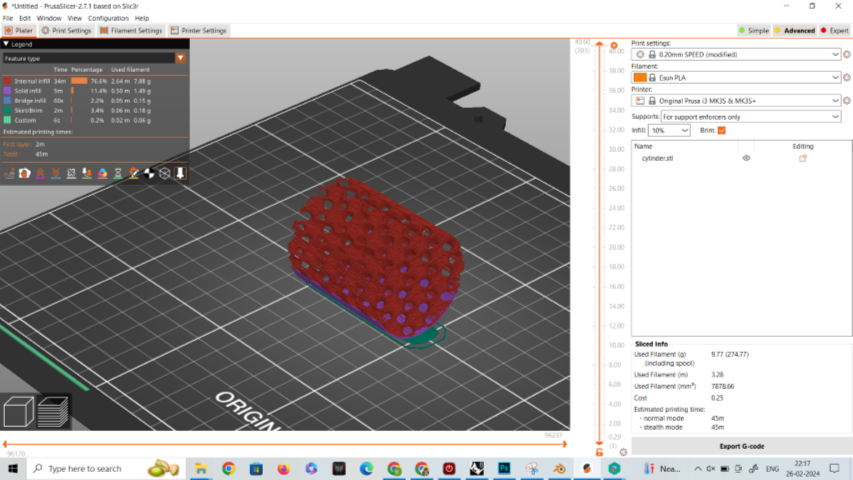Screen dimensions: 853x480
Task: Open the Supports dropdown
Action: 751,116
